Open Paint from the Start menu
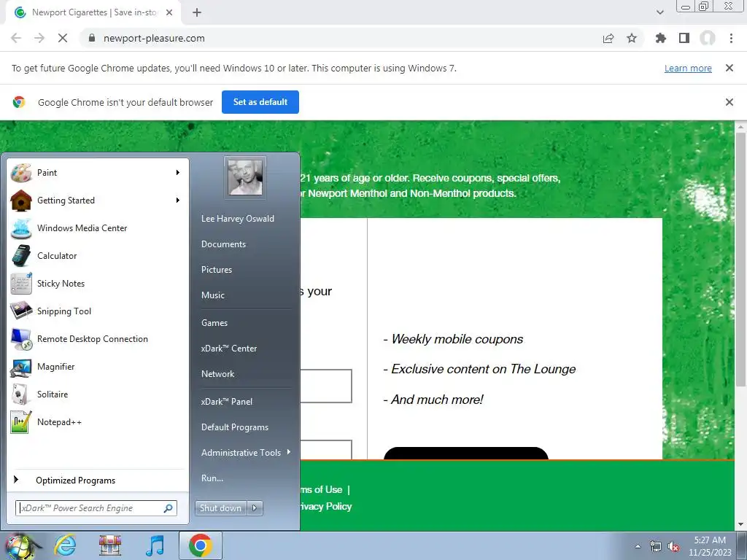747x560 pixels. pyautogui.click(x=98, y=173)
